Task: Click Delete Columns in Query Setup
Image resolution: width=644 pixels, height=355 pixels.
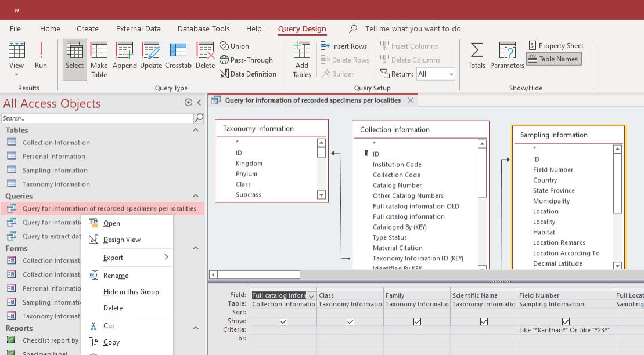Action: pos(410,60)
